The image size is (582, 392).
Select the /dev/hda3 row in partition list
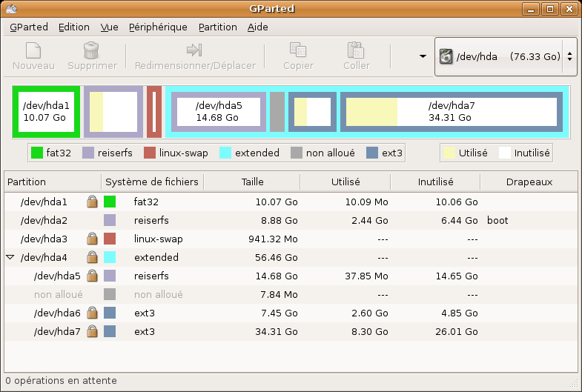291,239
